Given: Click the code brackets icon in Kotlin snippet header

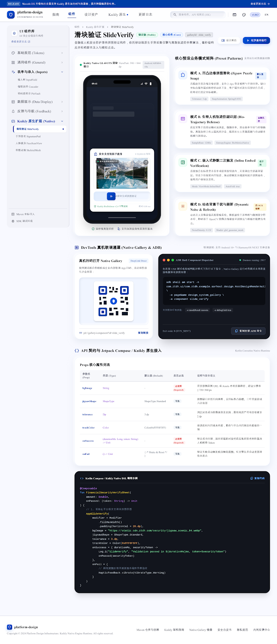Looking at the screenshot, I should click(81, 478).
